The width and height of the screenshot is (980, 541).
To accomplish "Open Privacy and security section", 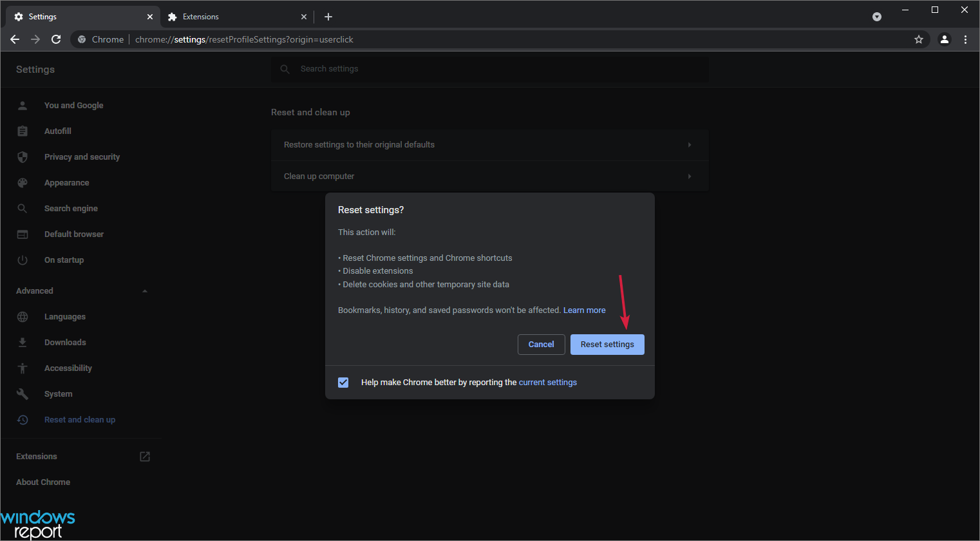I will pyautogui.click(x=82, y=157).
